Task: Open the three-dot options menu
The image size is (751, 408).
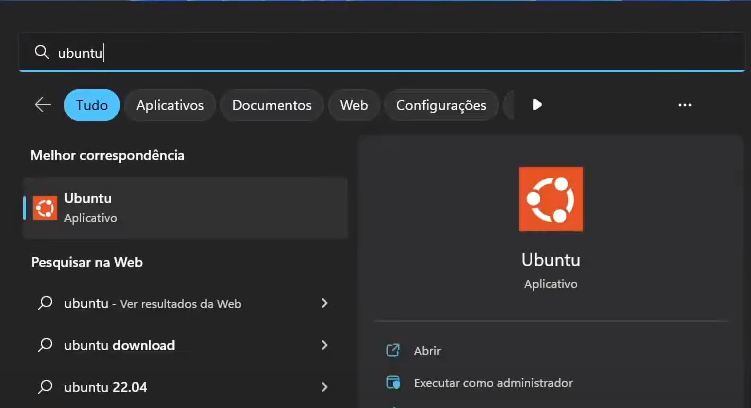Action: (x=685, y=105)
